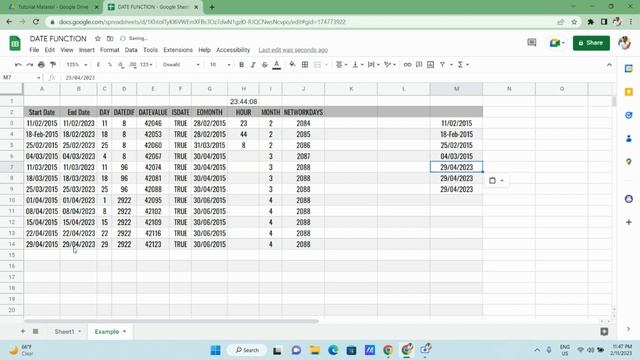This screenshot has width=640, height=360.
Task: Hide the menus with the chevron arrow
Action: click(x=609, y=64)
